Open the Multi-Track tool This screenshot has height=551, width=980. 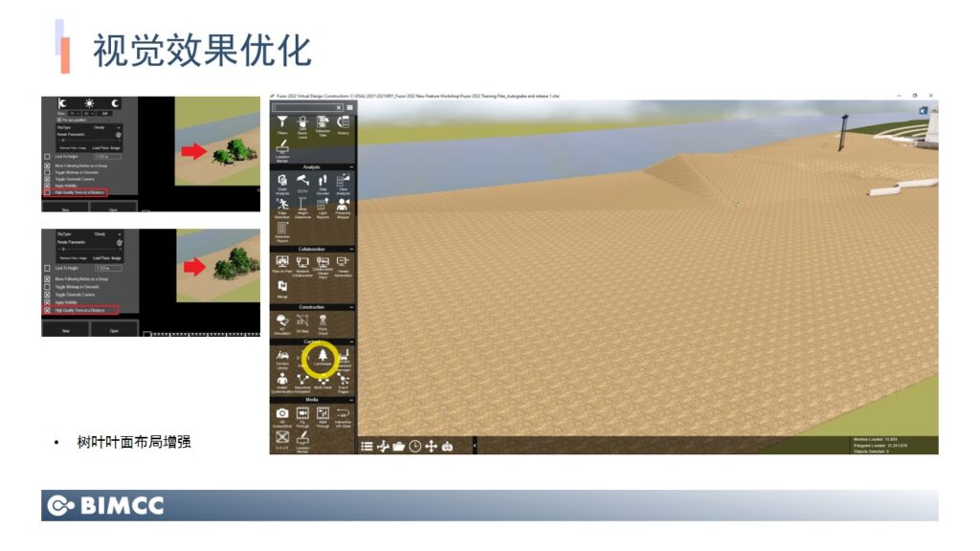tap(323, 383)
